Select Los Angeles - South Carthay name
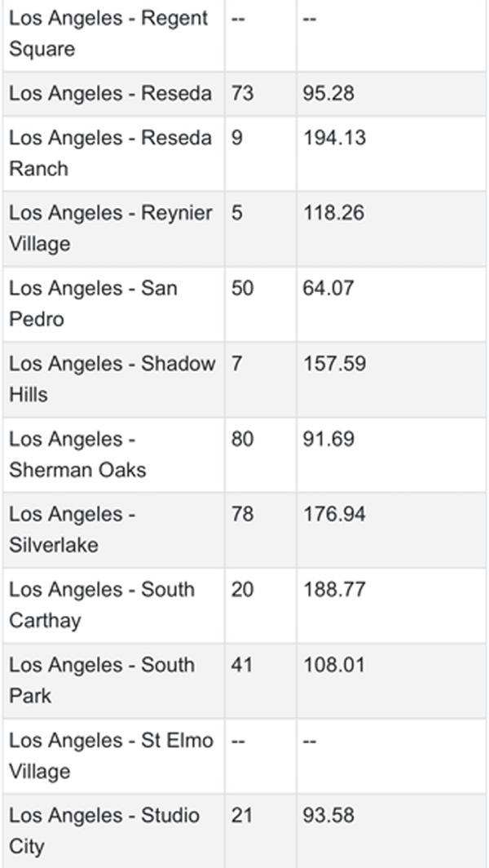 click(102, 604)
